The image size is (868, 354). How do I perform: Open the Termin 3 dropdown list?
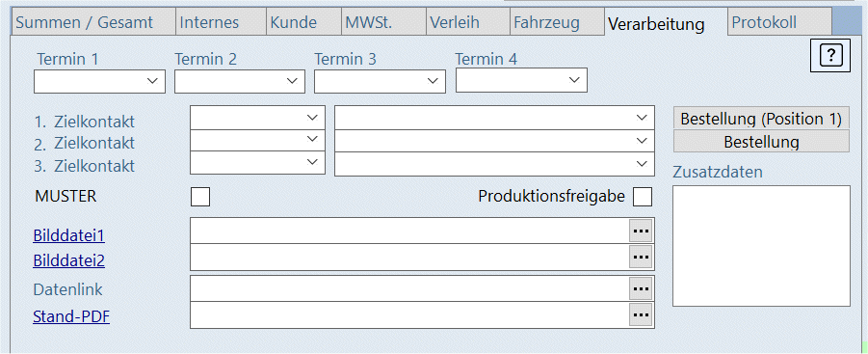pos(380,81)
